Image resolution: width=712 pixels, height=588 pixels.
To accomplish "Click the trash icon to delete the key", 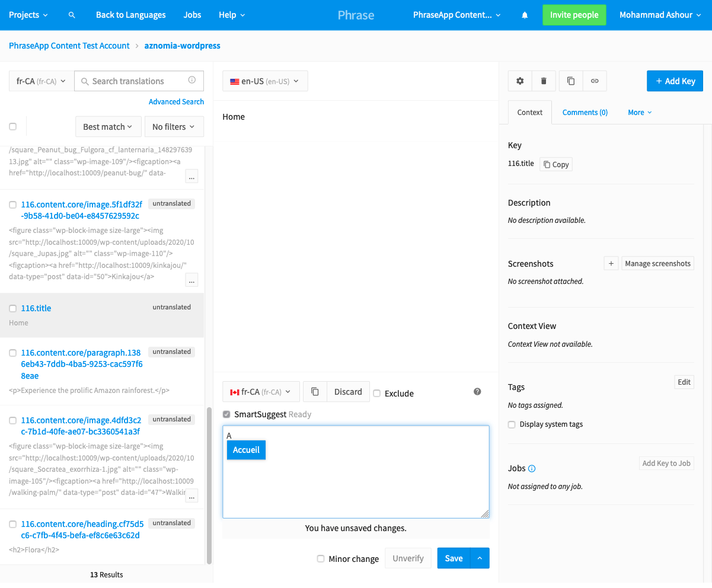I will [544, 81].
